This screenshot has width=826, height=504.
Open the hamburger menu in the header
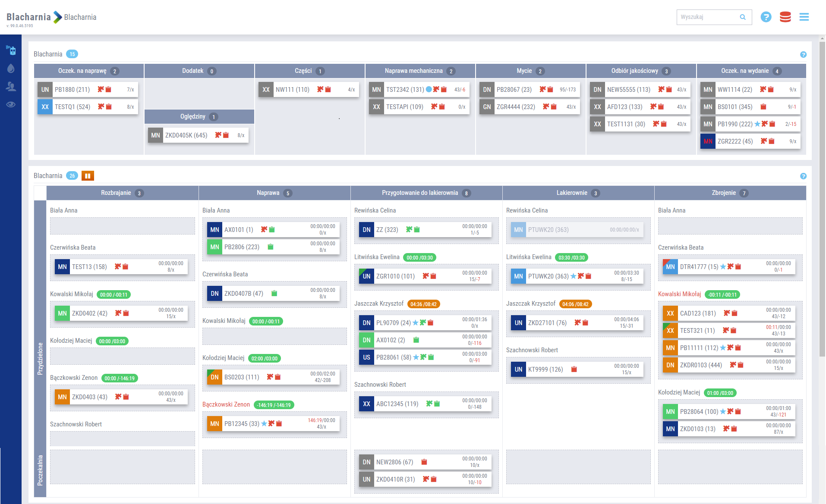coord(804,17)
